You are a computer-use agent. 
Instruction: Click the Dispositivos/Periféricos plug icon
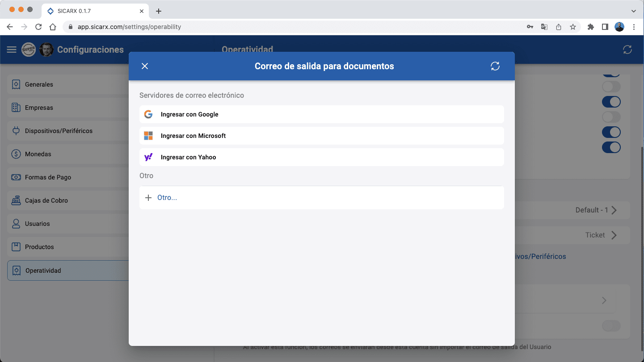click(16, 131)
